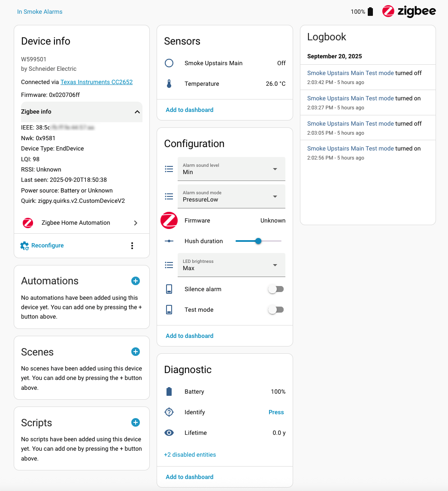Click the plus icon in Automations card
448x491 pixels.
click(x=135, y=281)
